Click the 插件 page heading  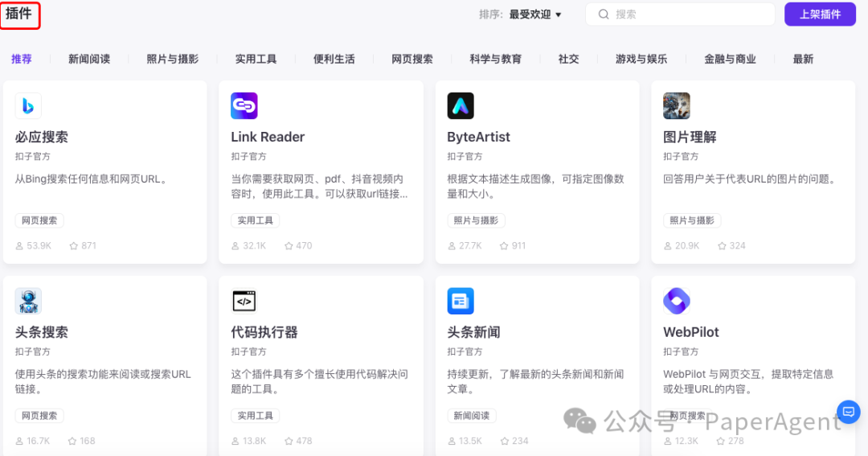tap(18, 14)
